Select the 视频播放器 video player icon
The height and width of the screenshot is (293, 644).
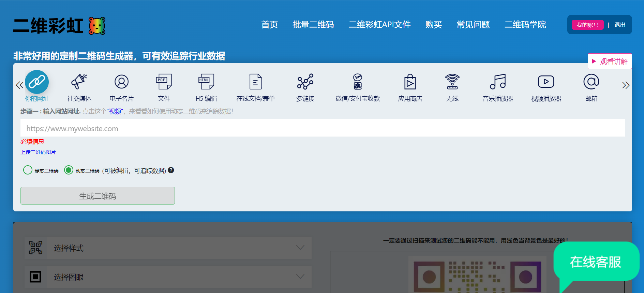coord(546,82)
